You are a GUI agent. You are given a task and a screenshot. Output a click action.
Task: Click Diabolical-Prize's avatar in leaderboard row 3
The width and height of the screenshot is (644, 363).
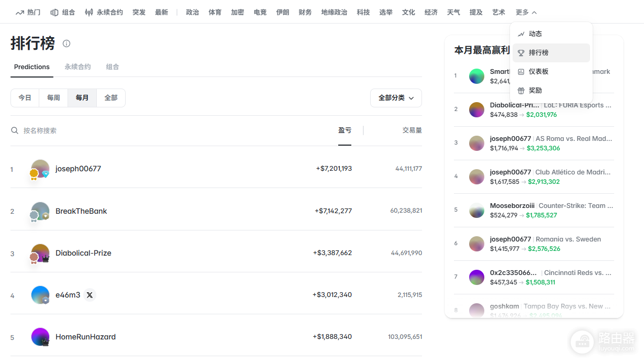[x=40, y=253]
